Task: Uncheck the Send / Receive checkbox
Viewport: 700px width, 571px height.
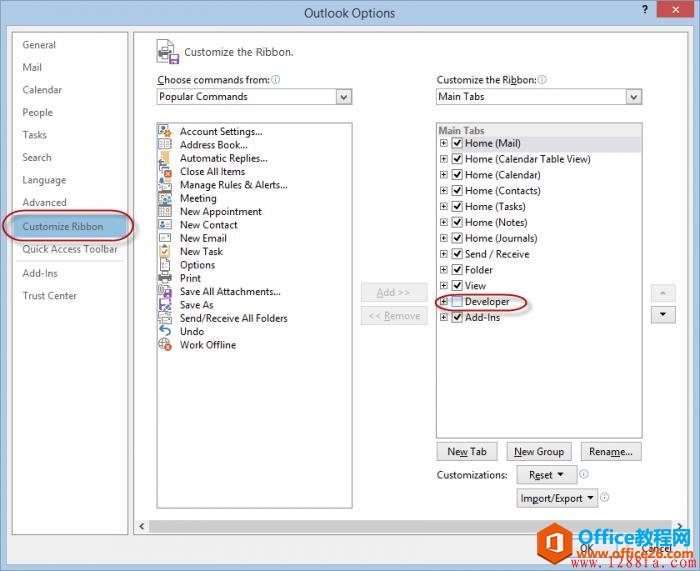Action: pyautogui.click(x=457, y=254)
